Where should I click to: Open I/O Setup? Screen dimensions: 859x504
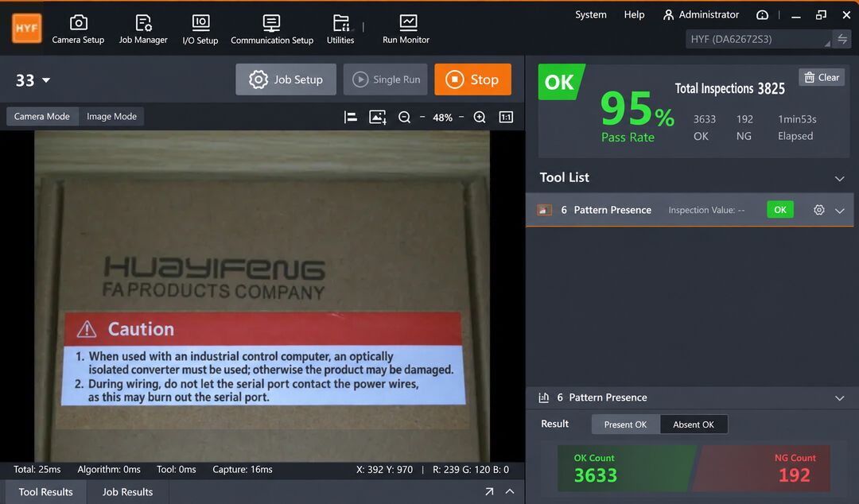coord(200,29)
